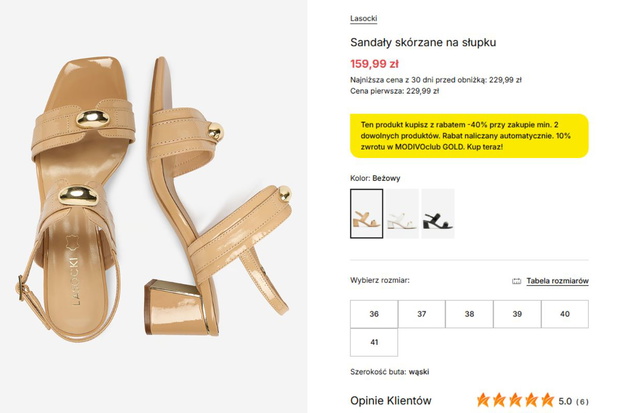Screen dimensions: 620x413
Task: Choose size 36
Action: point(374,314)
